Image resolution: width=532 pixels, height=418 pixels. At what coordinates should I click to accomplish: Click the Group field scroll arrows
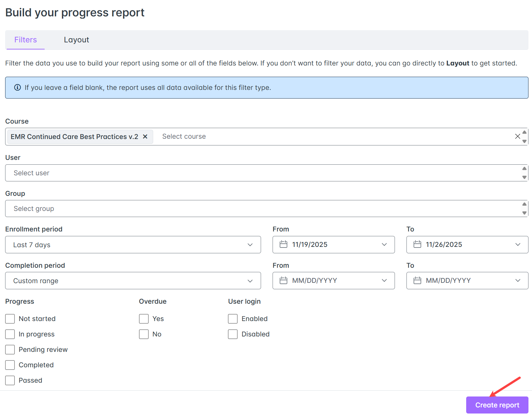pyautogui.click(x=524, y=209)
